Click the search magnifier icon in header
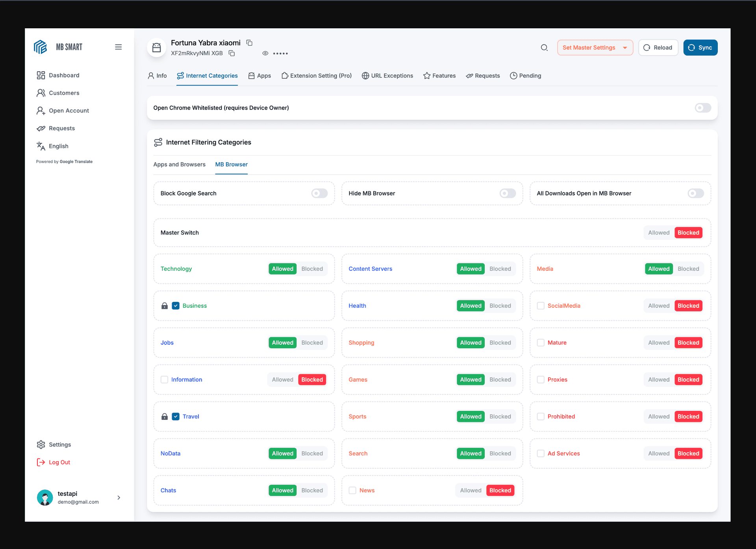756x549 pixels. click(x=544, y=48)
